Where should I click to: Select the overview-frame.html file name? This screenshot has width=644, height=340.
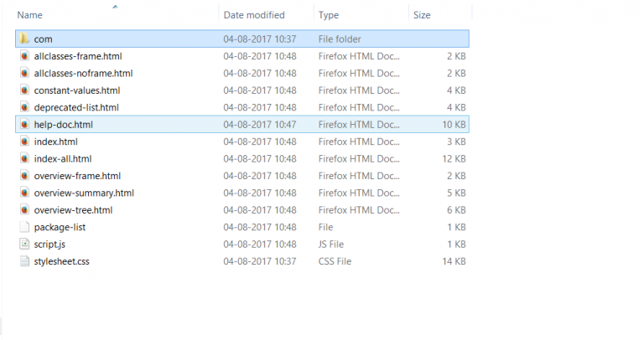coord(77,176)
